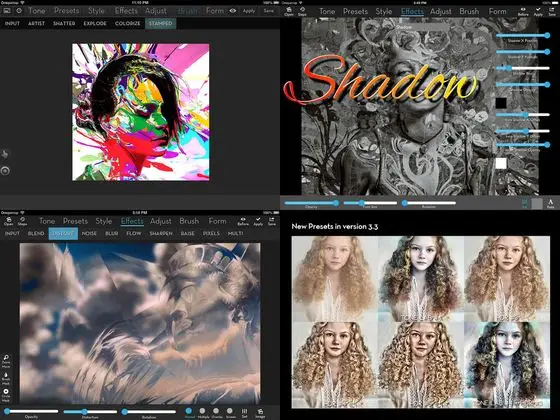Click the Fonts 'A' icon in Shadow screen

click(551, 204)
